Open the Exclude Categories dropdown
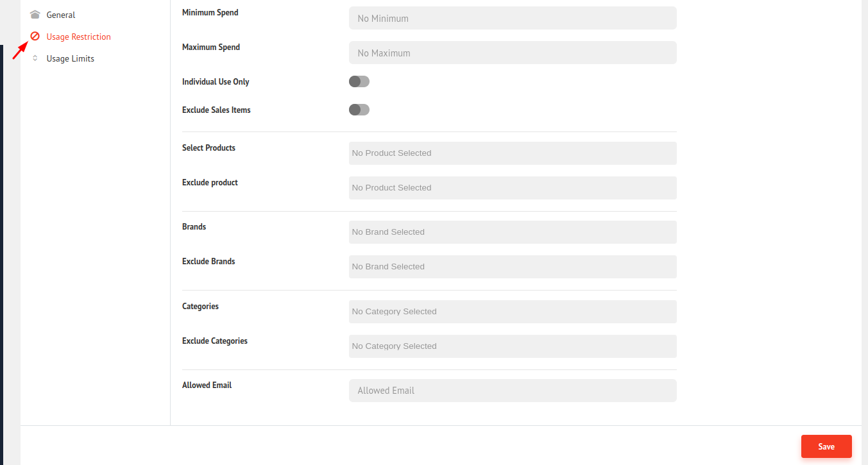The width and height of the screenshot is (868, 465). pos(512,346)
